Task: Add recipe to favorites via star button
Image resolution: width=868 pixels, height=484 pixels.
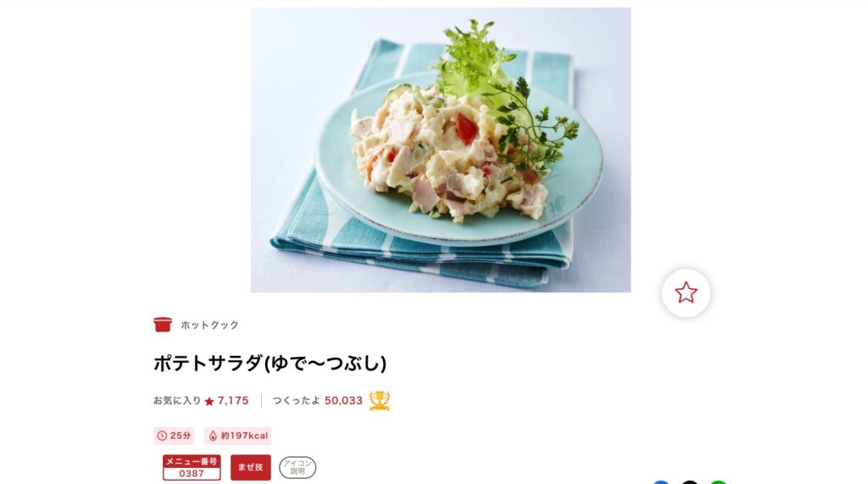Action: (686, 293)
